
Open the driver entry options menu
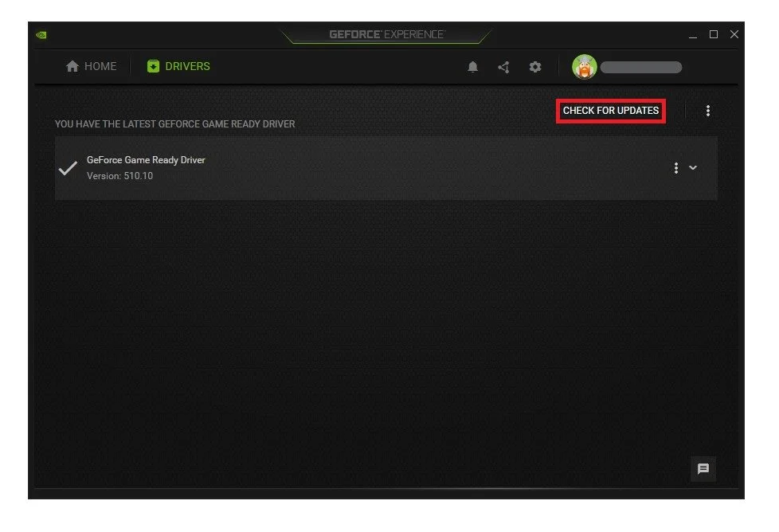pos(675,168)
